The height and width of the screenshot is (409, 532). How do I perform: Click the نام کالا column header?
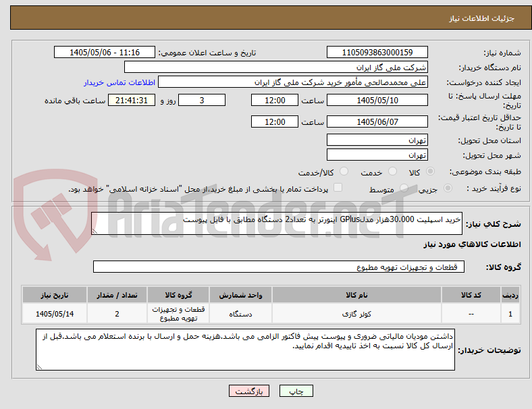[x=356, y=295]
